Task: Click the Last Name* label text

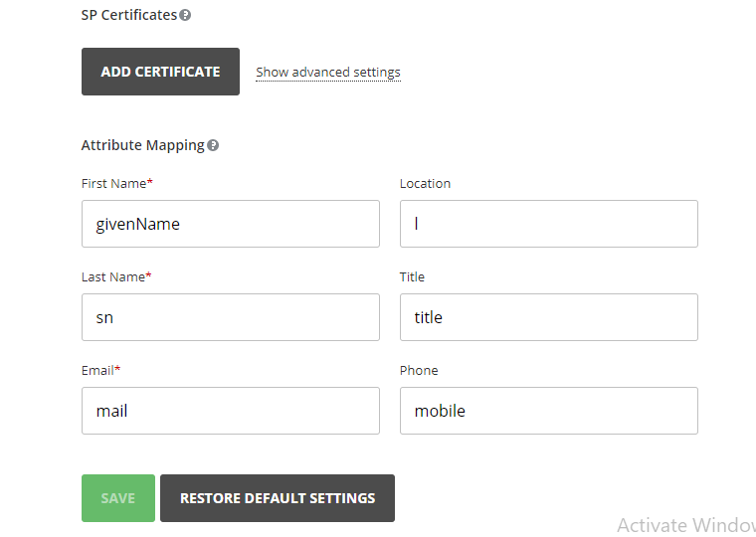Action: coord(116,276)
